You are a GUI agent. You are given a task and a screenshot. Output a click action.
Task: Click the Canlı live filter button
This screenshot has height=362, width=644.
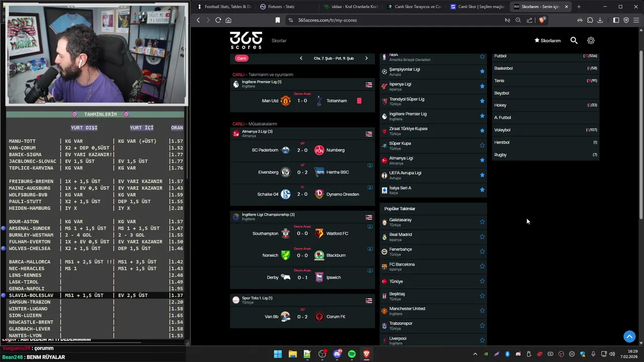[242, 58]
